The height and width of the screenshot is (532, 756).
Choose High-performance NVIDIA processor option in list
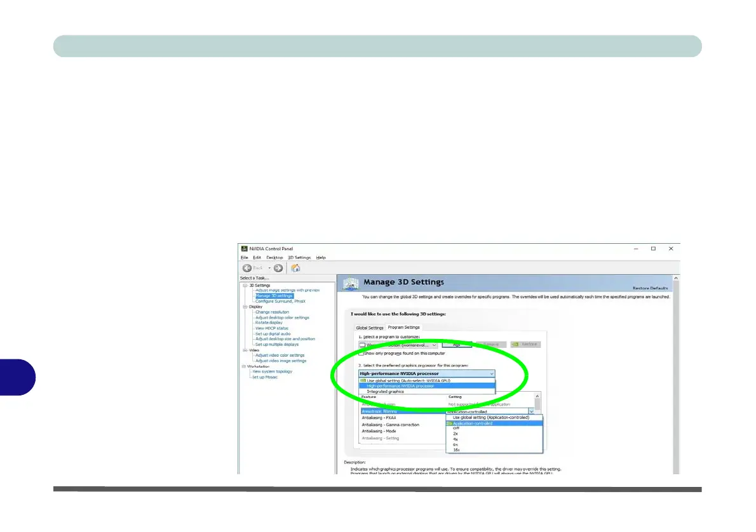[x=427, y=386]
